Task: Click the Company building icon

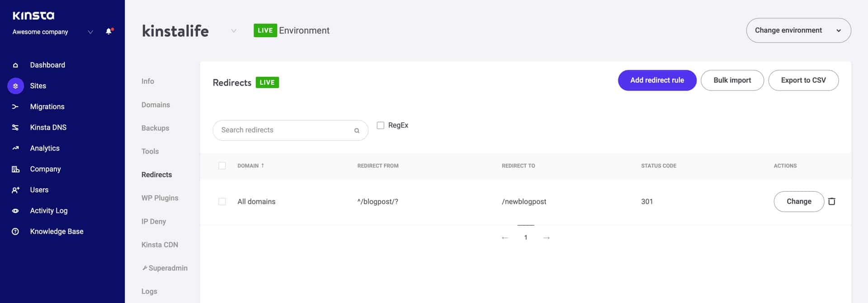Action: coord(15,169)
